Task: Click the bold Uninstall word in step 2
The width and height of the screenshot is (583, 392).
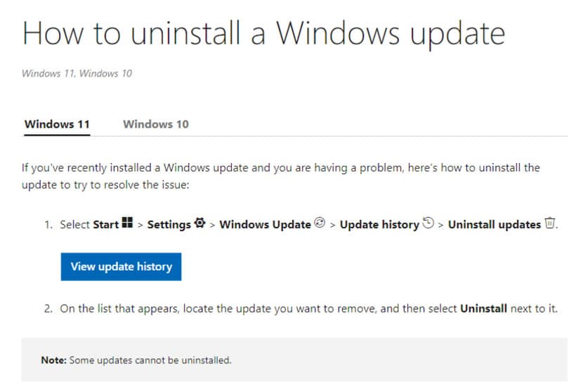Action: pos(483,309)
